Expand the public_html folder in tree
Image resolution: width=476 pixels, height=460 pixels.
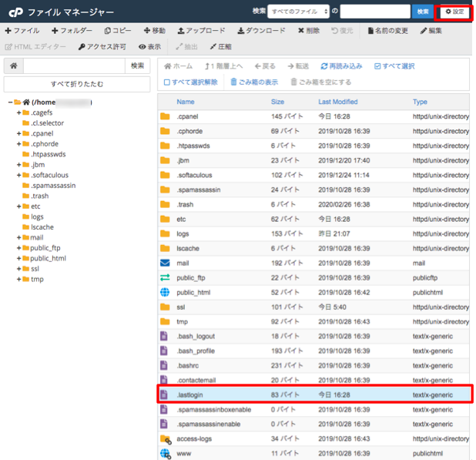coord(18,259)
